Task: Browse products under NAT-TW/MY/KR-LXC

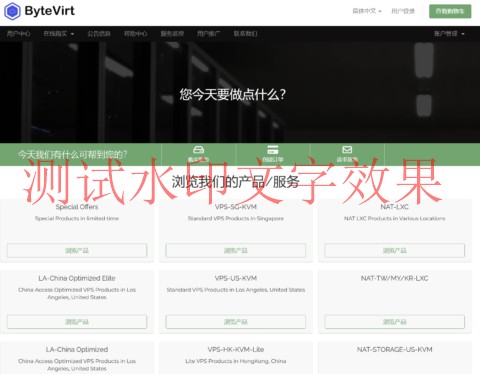Action: (394, 322)
